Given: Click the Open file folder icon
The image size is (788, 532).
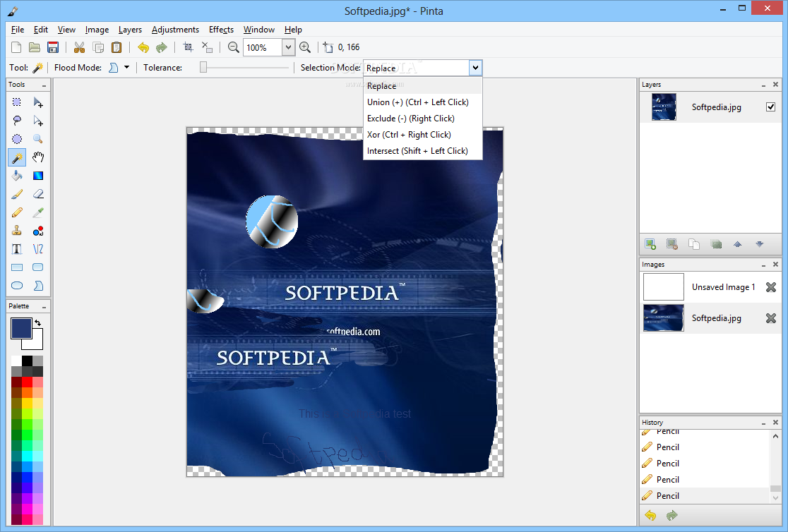Looking at the screenshot, I should (x=34, y=47).
